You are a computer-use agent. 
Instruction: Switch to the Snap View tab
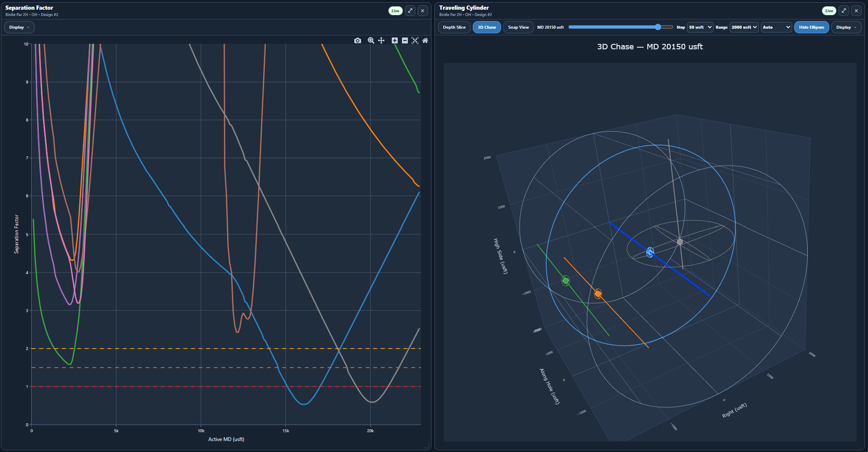(518, 27)
